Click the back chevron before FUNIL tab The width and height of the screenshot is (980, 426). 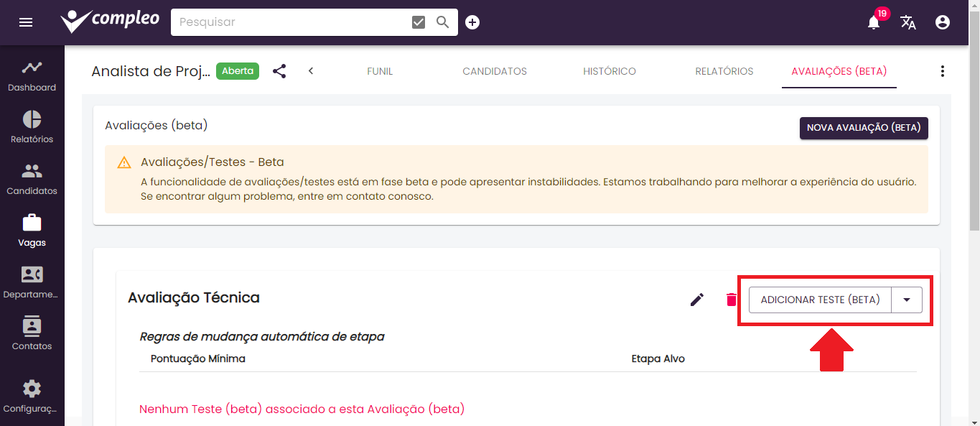click(310, 71)
